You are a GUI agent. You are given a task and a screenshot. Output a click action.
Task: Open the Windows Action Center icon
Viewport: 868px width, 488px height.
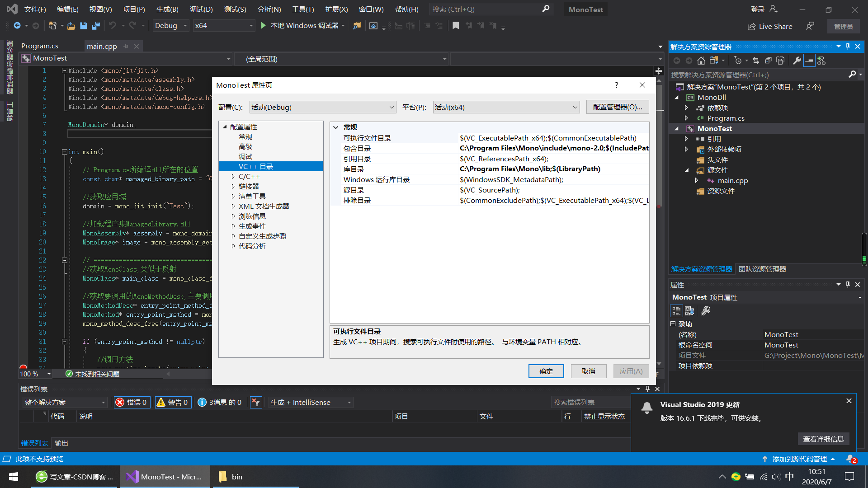pyautogui.click(x=849, y=477)
